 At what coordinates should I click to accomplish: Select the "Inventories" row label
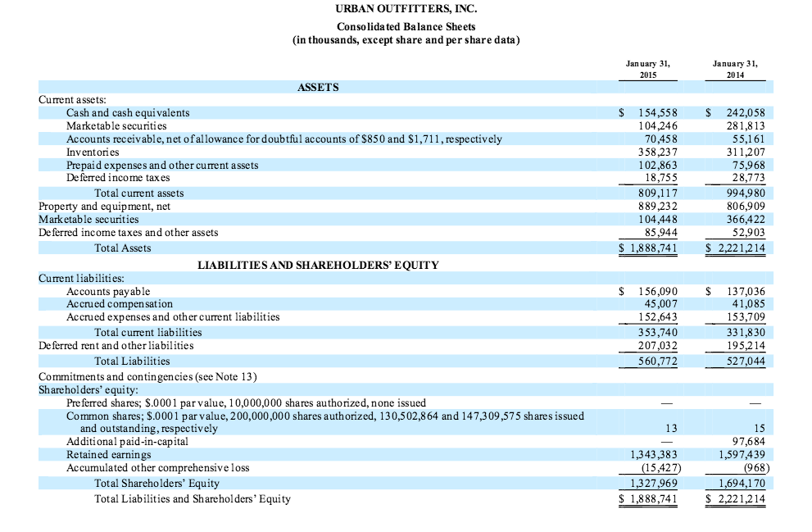tap(93, 152)
